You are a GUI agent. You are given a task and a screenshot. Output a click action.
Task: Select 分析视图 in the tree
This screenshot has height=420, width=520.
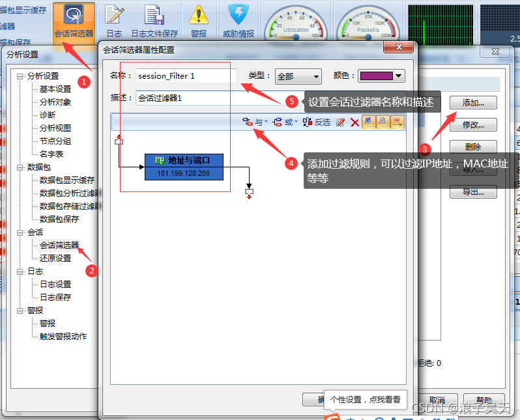pyautogui.click(x=55, y=128)
